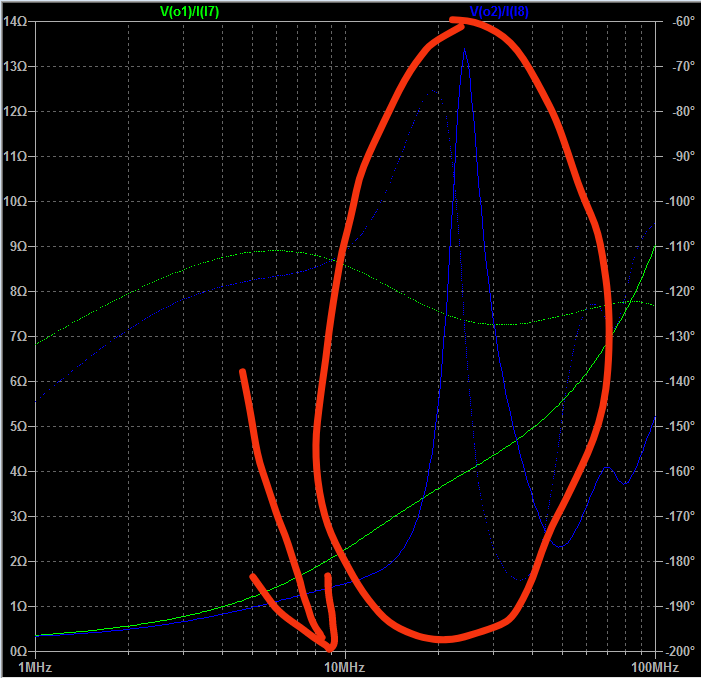Click the 10MHz frequency axis label
This screenshot has width=701, height=678.
point(345,668)
